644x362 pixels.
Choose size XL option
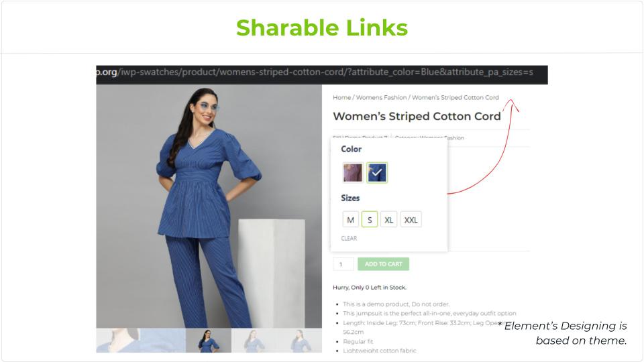(388, 220)
